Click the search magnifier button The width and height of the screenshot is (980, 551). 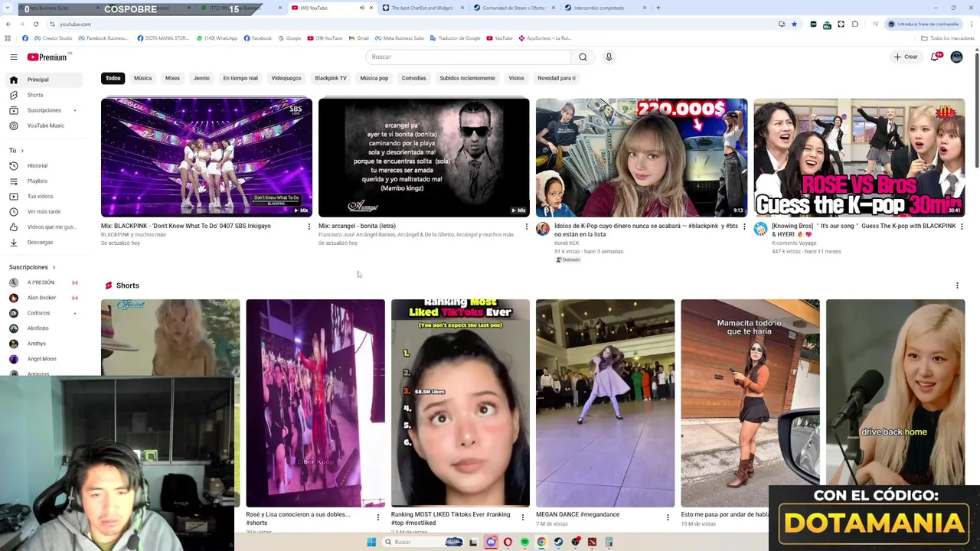point(583,57)
